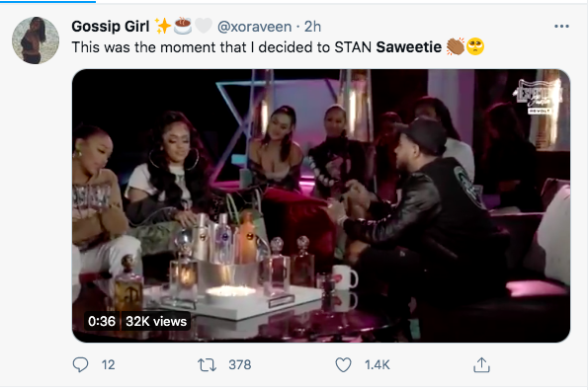Screen dimensions: 588x390
Task: Click the pleading face emoji in tweet
Action: point(475,46)
